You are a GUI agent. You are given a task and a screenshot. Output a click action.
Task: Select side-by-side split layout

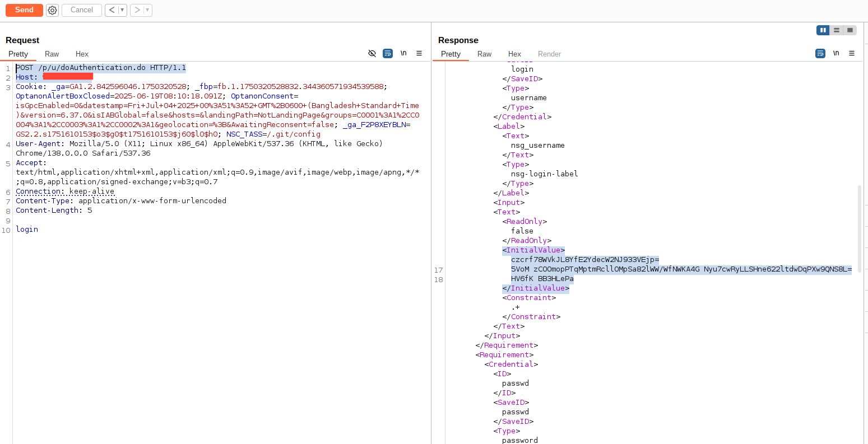[x=823, y=30]
